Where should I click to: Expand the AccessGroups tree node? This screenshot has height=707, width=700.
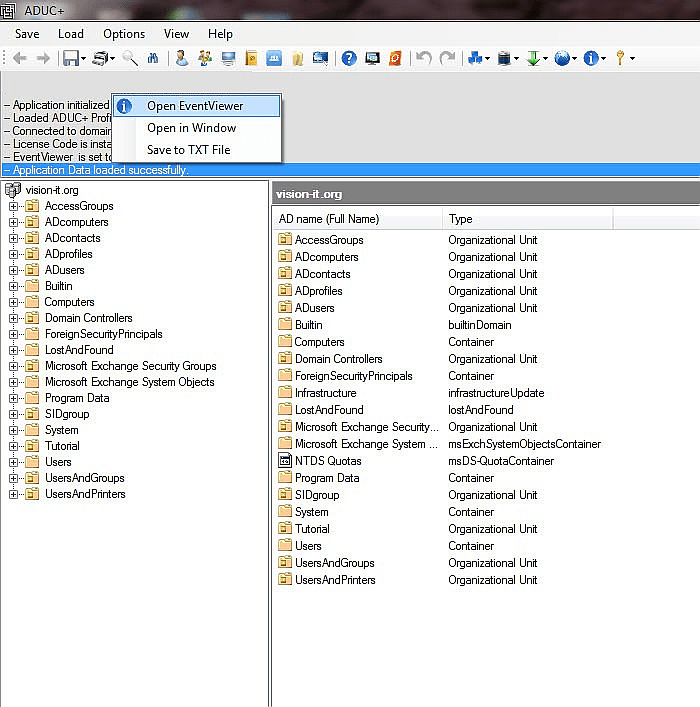(x=13, y=207)
